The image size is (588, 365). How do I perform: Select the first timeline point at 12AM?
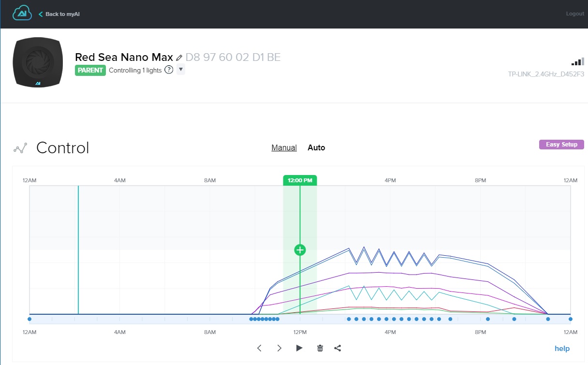pos(29,319)
